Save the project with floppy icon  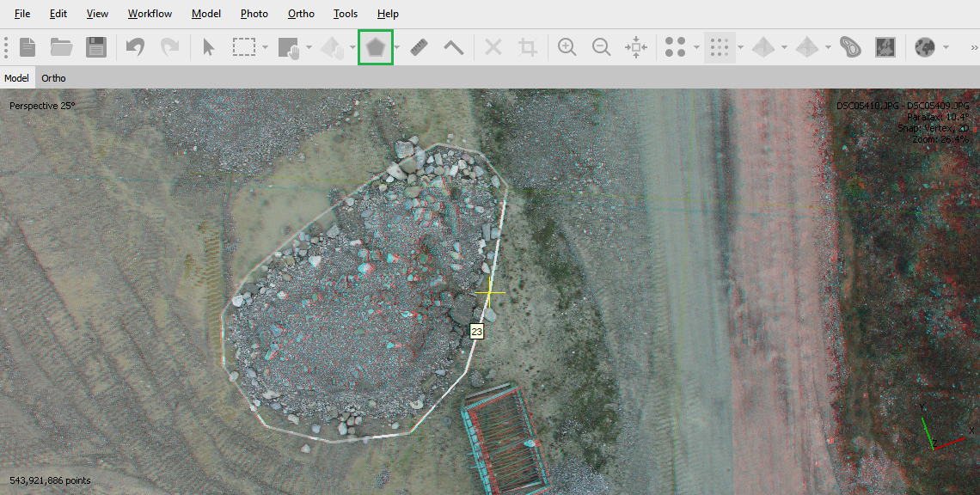point(96,47)
